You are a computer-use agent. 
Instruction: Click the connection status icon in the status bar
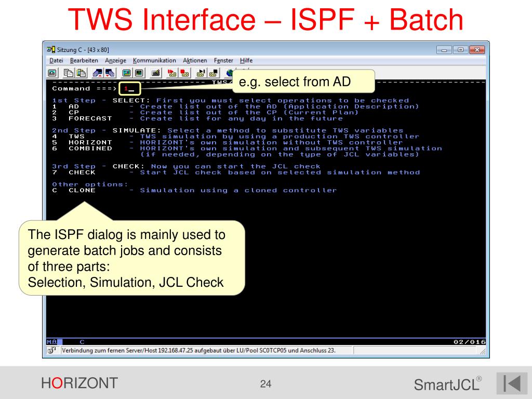coord(52,350)
